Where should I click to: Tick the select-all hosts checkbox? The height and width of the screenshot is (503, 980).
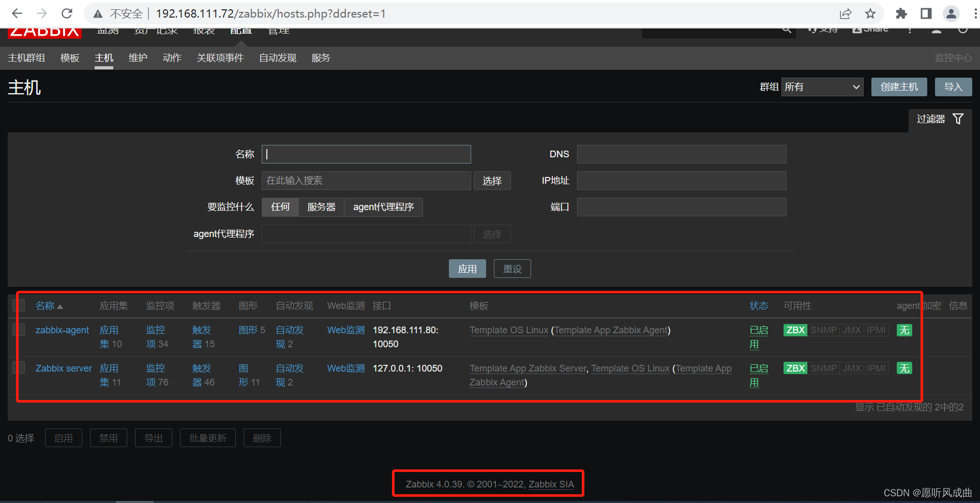click(19, 305)
